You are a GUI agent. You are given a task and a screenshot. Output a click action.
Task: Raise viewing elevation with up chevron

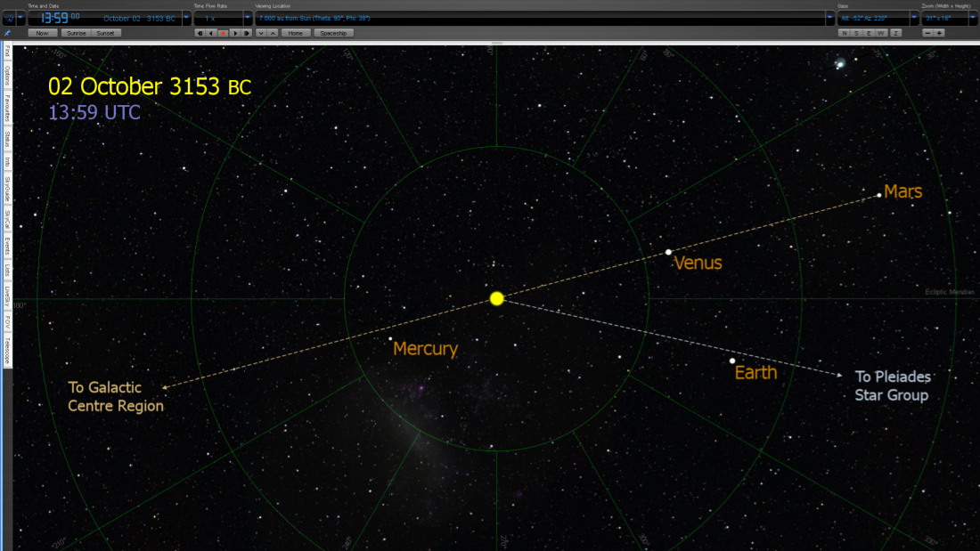click(273, 33)
